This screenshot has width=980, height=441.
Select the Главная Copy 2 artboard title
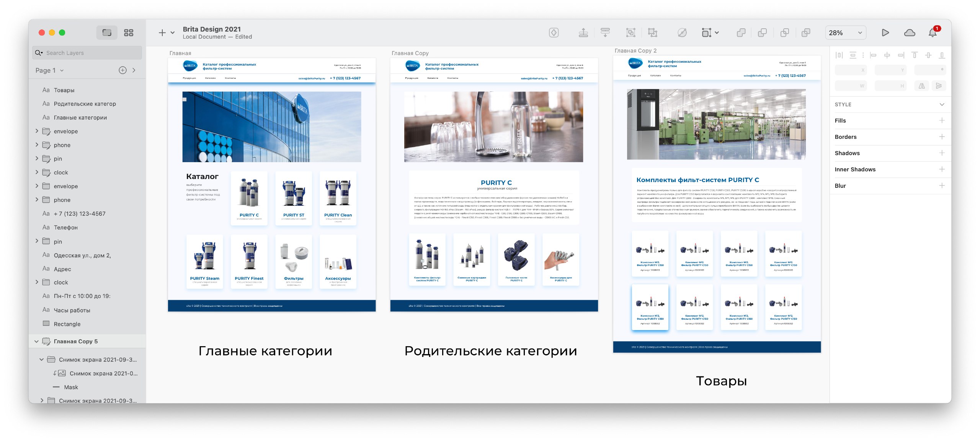point(635,50)
